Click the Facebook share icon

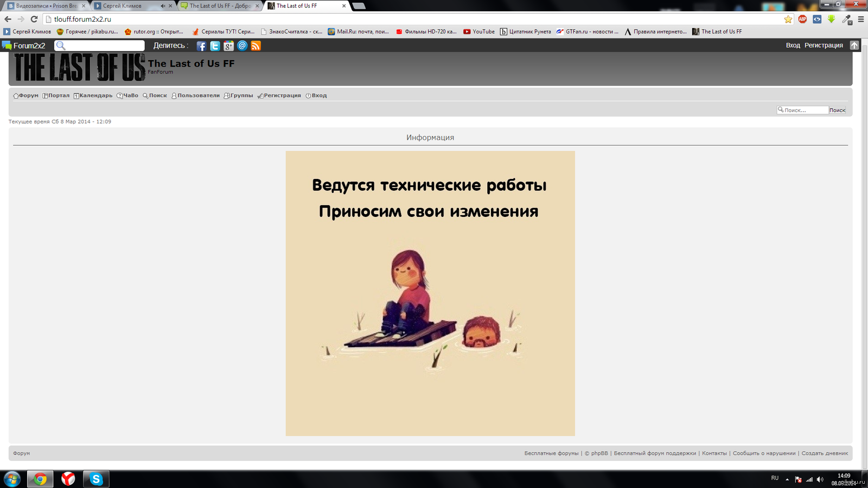click(201, 46)
